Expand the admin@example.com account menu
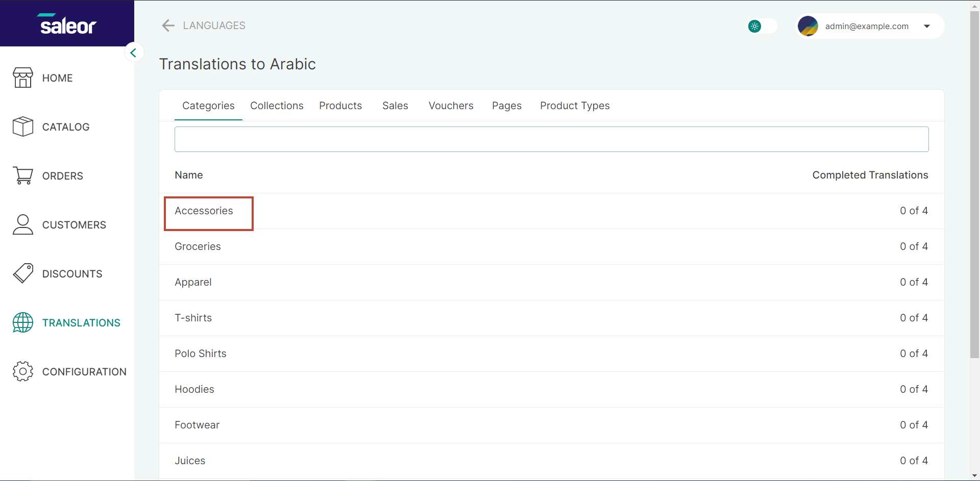Image resolution: width=980 pixels, height=481 pixels. click(x=867, y=26)
